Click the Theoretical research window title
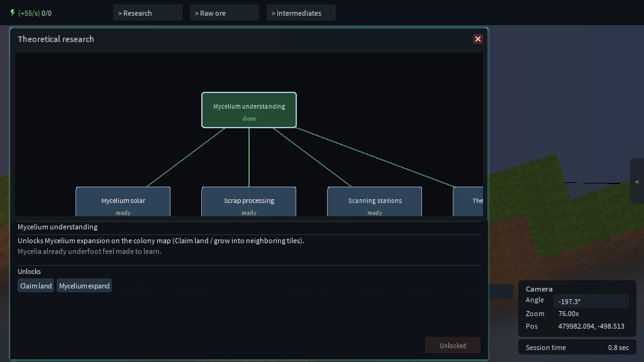This screenshot has height=362, width=644. [56, 39]
